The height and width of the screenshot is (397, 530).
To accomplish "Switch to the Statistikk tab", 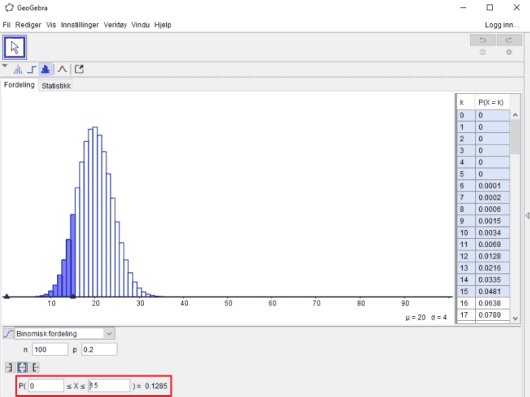I will point(56,86).
